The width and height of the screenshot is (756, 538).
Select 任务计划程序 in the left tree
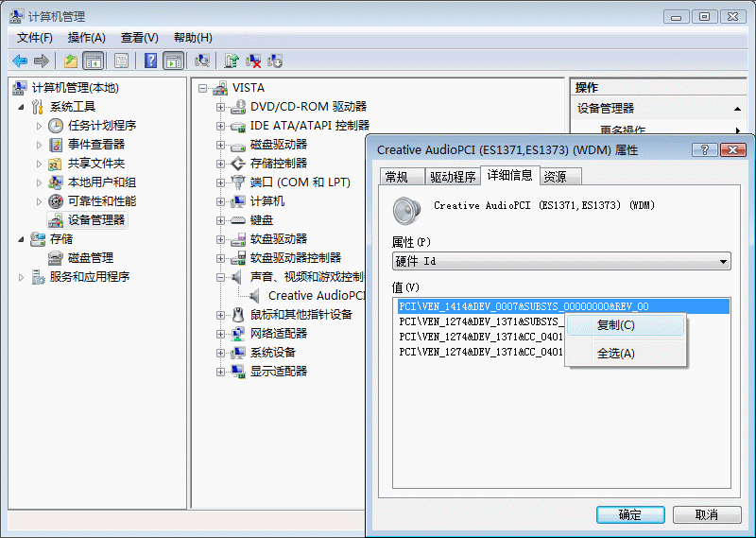click(x=101, y=125)
